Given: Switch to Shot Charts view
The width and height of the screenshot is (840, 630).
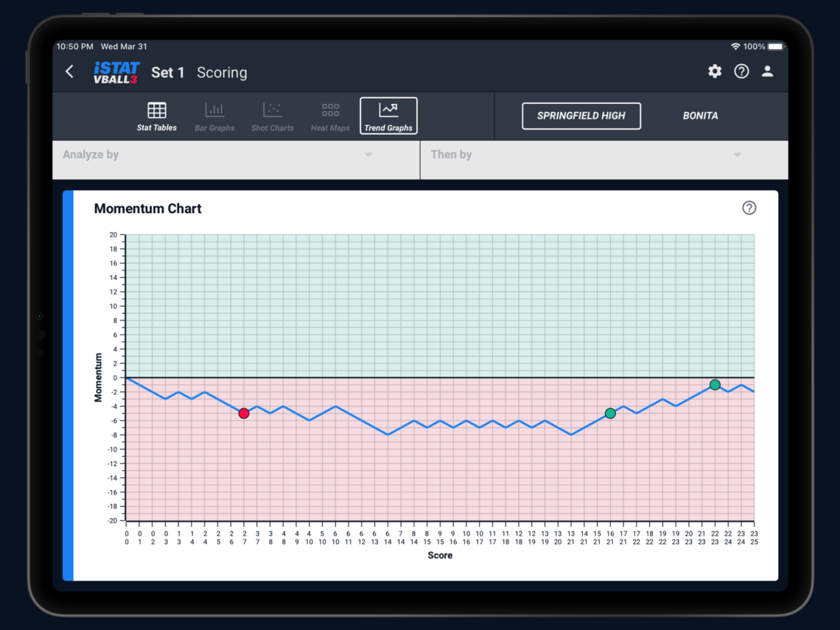Looking at the screenshot, I should (x=273, y=116).
